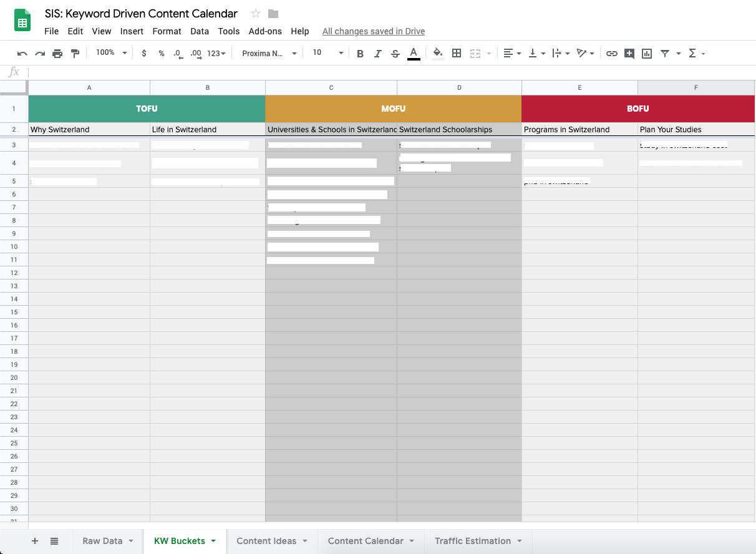Open text rotation dropdown
Viewport: 756px width, 554px height.
585,54
